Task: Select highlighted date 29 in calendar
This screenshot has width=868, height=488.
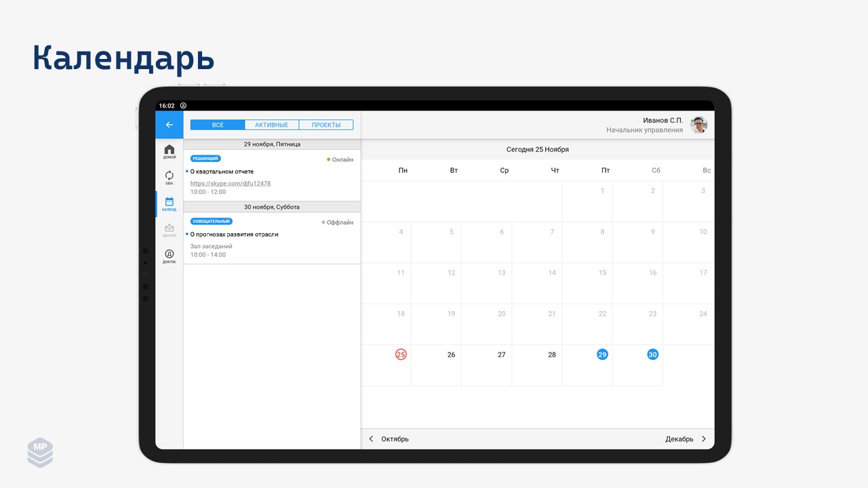Action: click(602, 354)
